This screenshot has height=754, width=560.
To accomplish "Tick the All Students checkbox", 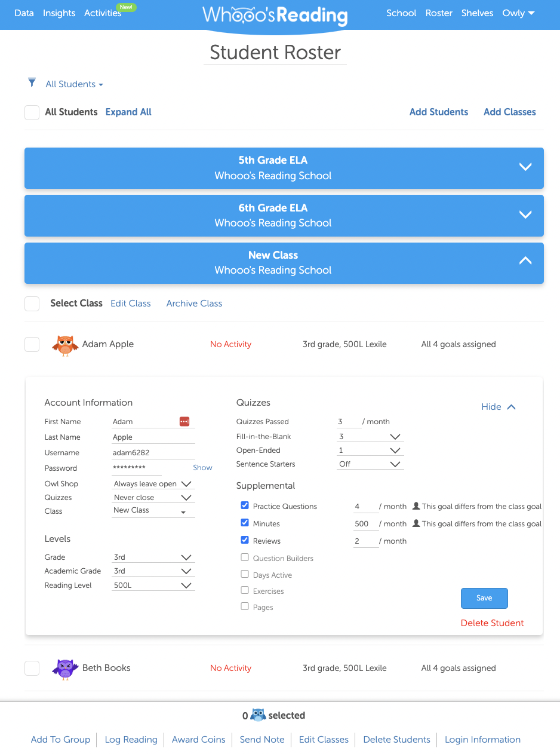I will point(32,112).
